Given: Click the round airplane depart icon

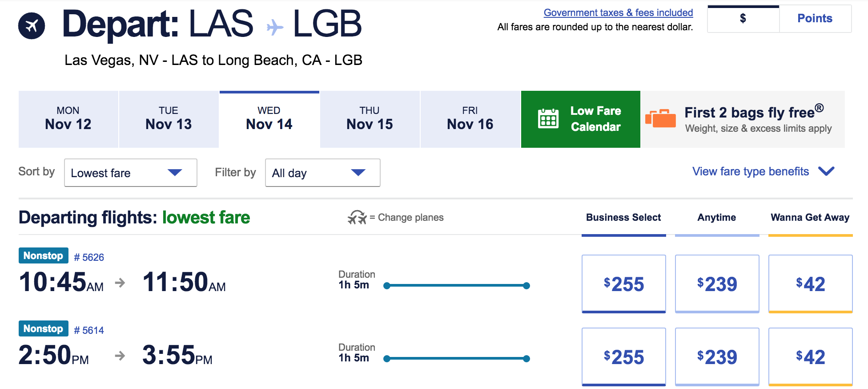Looking at the screenshot, I should coord(32,26).
